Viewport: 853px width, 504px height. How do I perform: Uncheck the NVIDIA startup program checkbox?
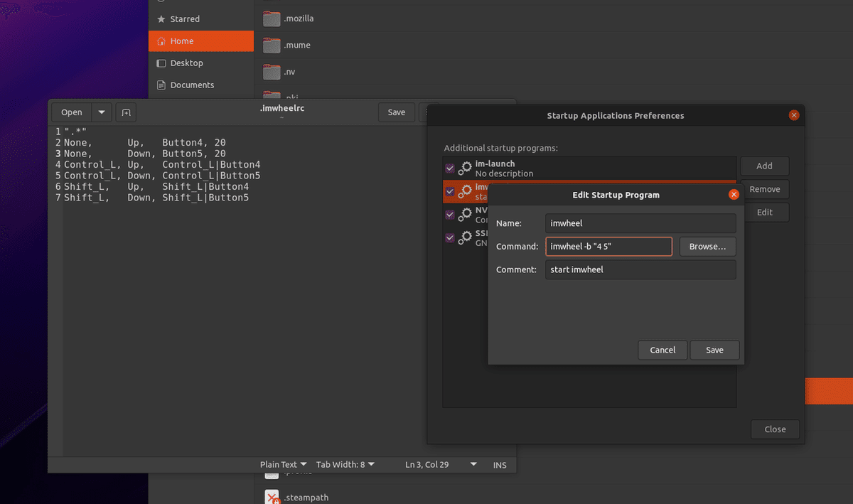(x=449, y=214)
